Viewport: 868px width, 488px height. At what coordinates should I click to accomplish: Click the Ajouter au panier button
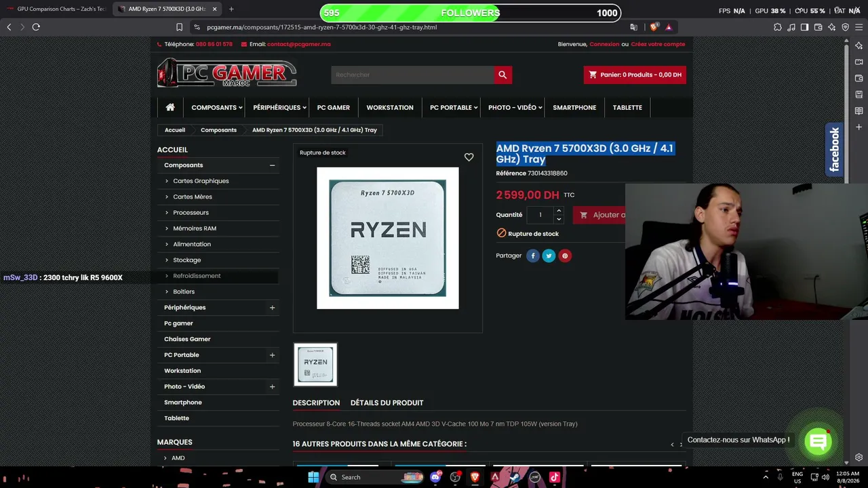pyautogui.click(x=599, y=215)
